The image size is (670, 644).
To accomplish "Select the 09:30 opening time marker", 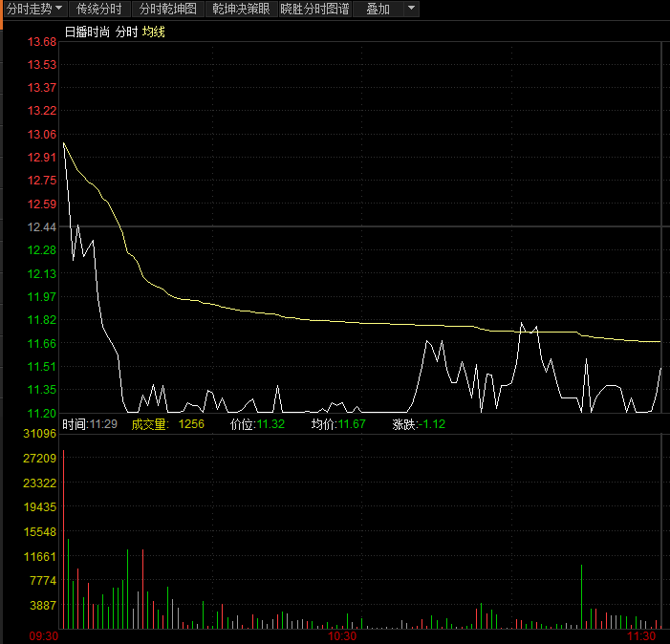I will [44, 636].
